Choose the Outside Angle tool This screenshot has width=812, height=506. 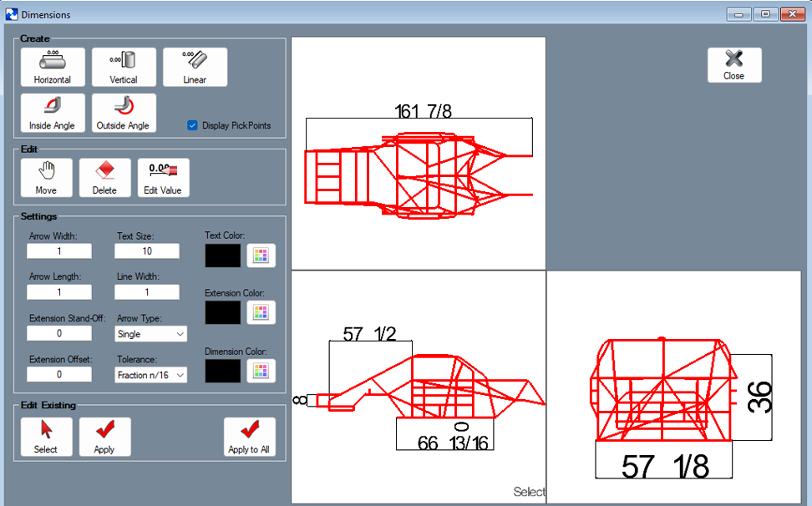pos(124,113)
